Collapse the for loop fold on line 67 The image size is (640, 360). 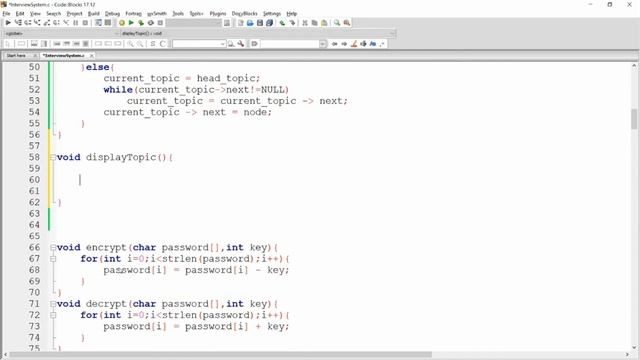(53, 259)
